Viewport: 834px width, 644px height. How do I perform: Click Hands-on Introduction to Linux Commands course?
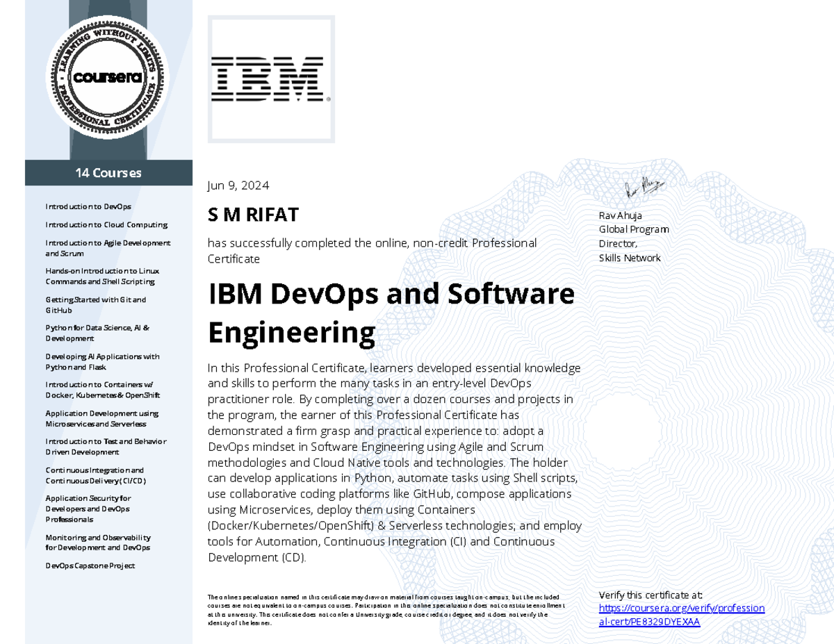(x=102, y=276)
